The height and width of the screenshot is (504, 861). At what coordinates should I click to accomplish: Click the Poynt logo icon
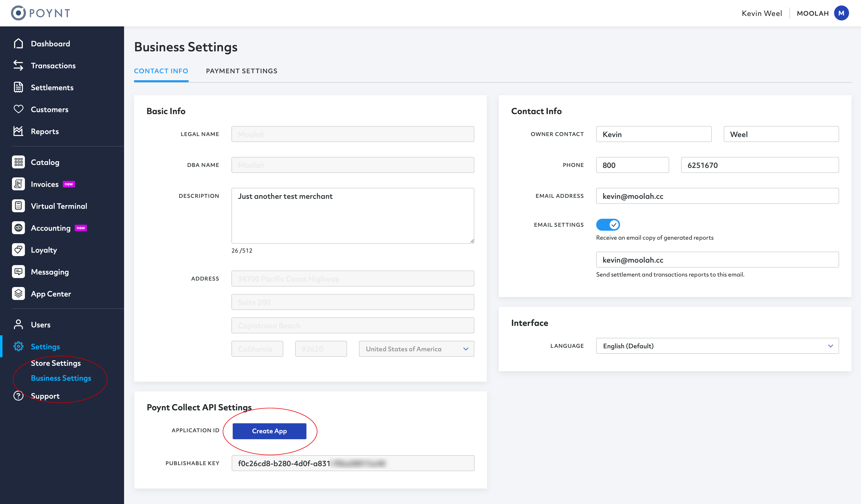[x=18, y=13]
